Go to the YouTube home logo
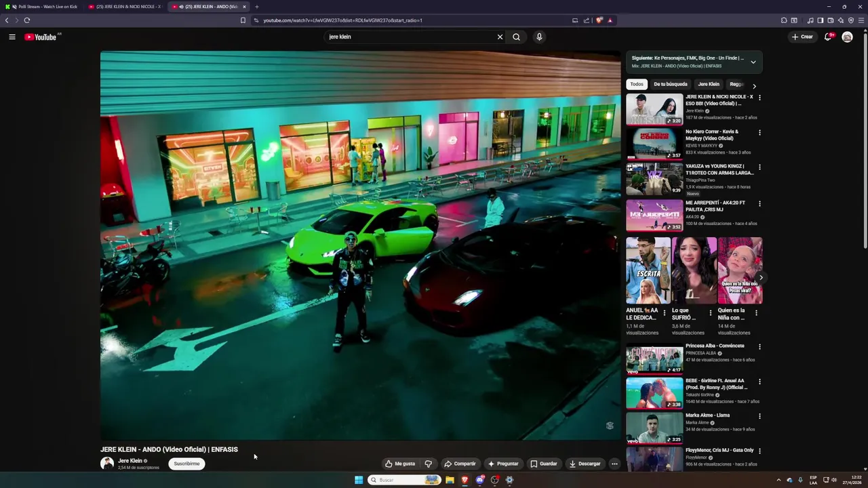This screenshot has width=868, height=488. [42, 37]
